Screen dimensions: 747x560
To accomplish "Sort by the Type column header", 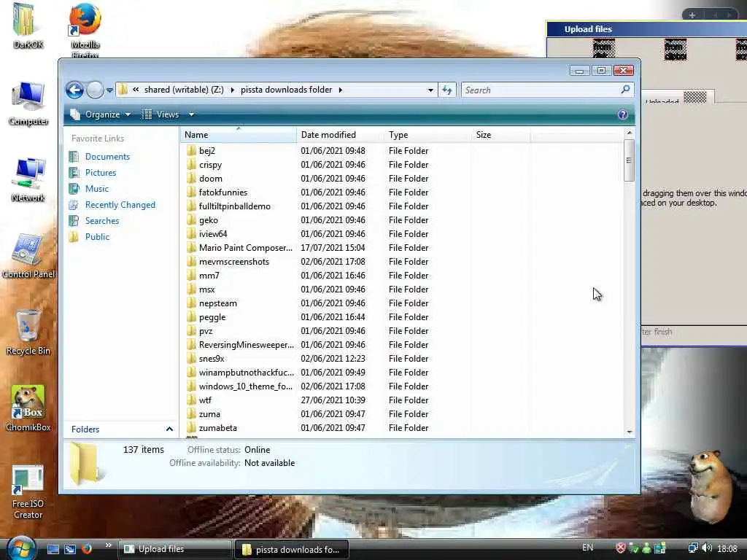I will coord(427,135).
